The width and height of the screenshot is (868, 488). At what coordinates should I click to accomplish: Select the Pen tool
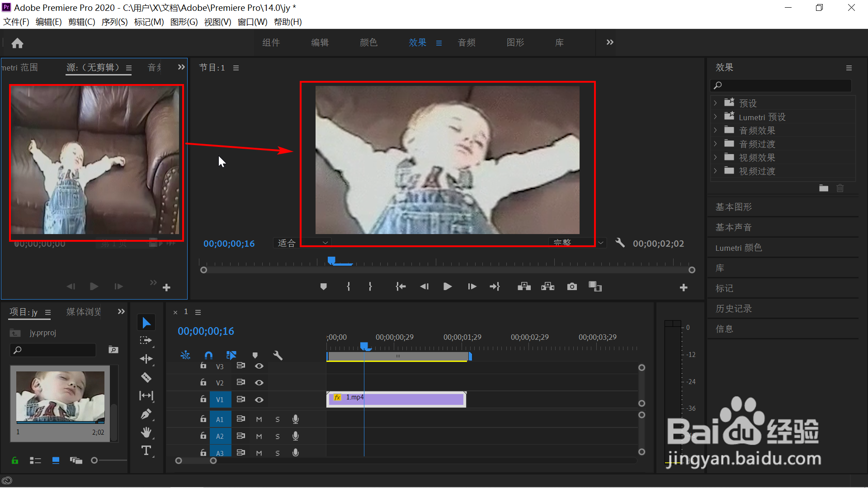point(146,414)
